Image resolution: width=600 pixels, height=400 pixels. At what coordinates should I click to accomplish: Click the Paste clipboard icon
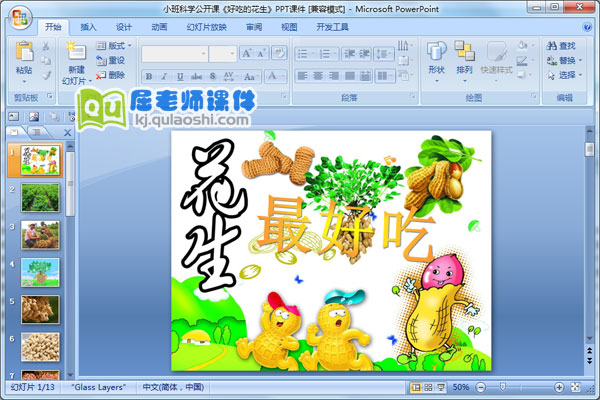pyautogui.click(x=24, y=51)
